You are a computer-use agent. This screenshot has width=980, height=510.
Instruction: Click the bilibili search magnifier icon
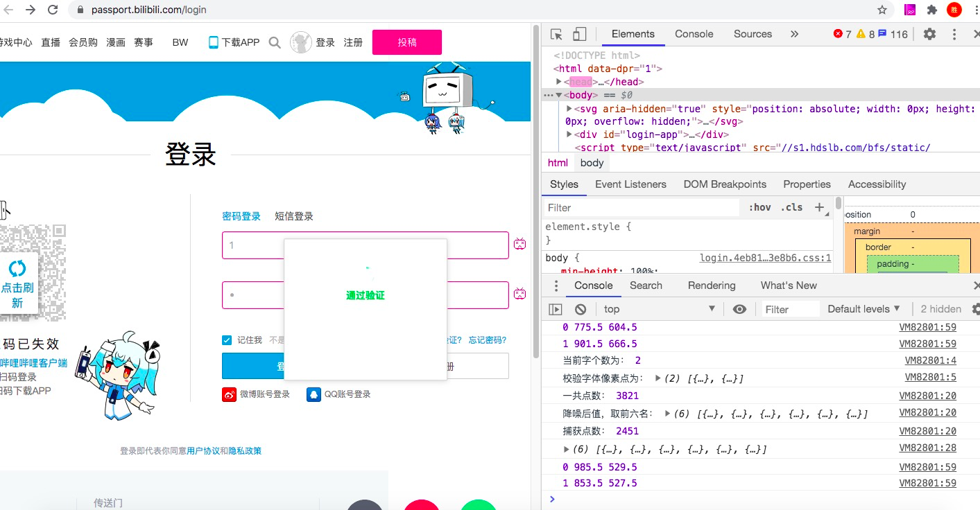pos(275,42)
